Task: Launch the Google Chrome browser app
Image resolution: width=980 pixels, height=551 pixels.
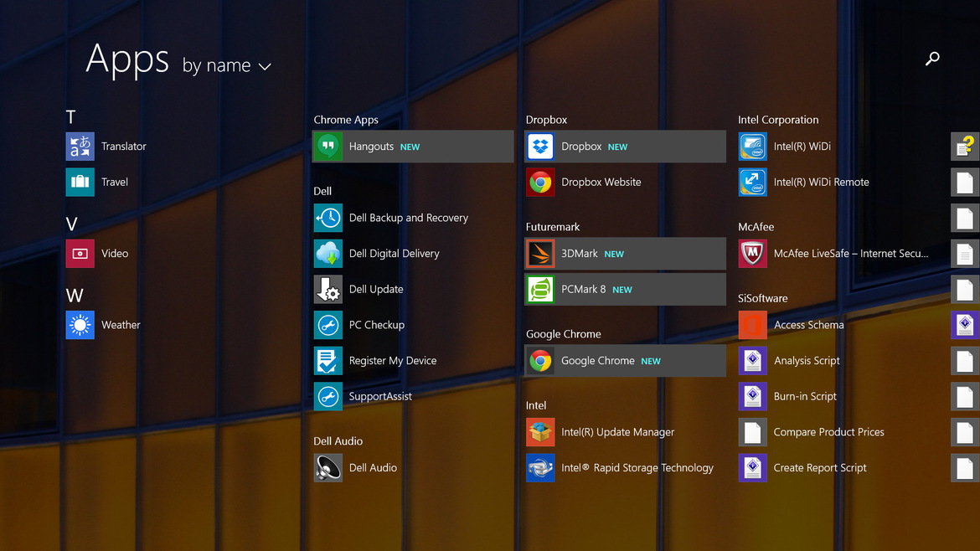Action: 625,360
